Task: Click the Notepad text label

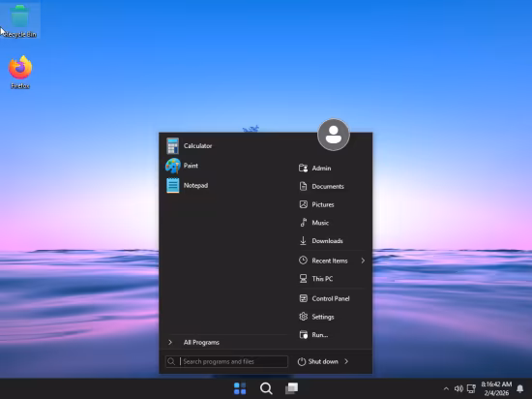Action: [195, 185]
